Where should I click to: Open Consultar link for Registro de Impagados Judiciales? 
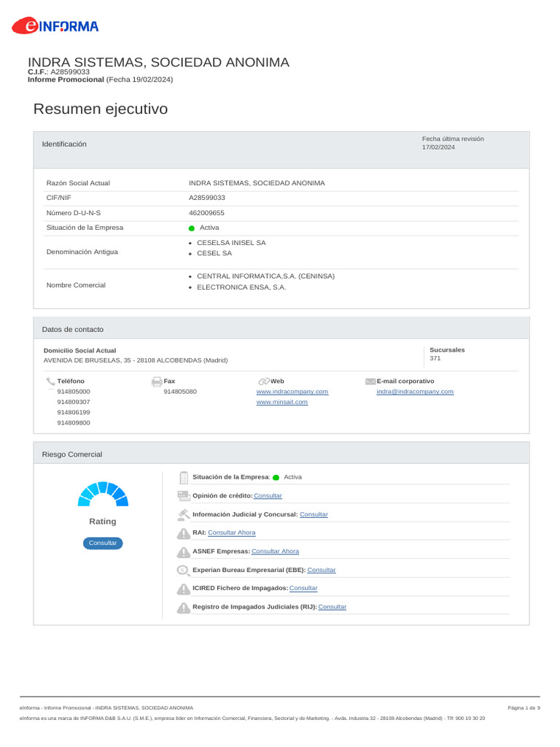click(332, 607)
